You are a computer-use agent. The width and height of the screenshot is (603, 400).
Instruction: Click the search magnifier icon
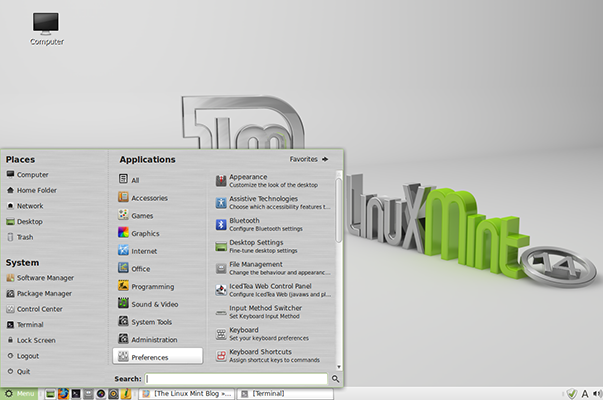click(335, 380)
